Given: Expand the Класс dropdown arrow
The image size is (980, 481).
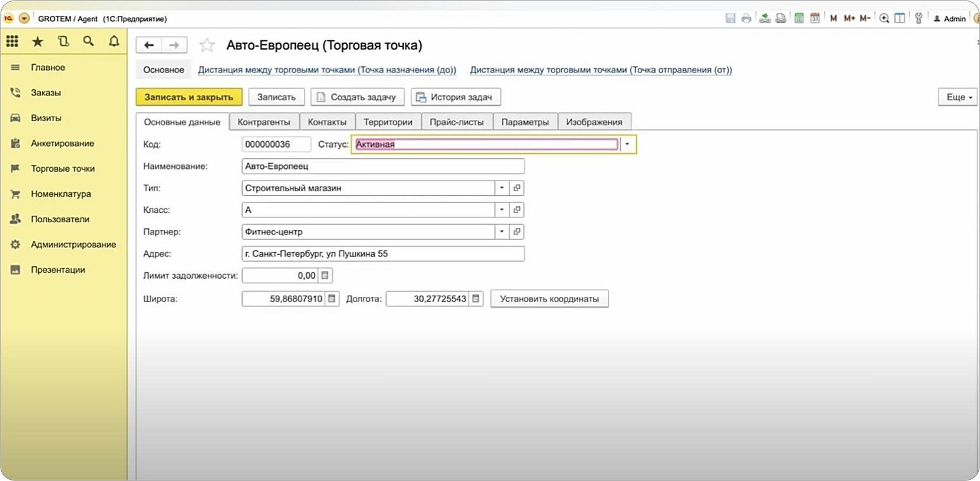Looking at the screenshot, I should click(x=502, y=210).
